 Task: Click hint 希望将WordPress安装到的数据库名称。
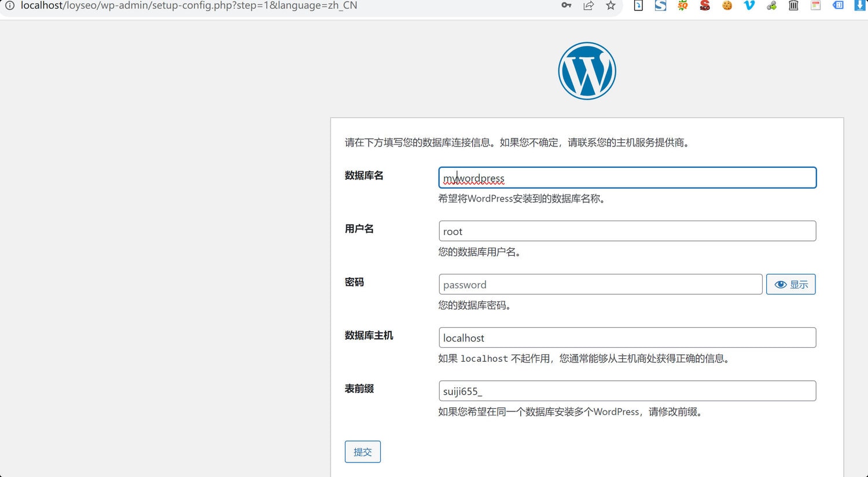click(x=522, y=199)
